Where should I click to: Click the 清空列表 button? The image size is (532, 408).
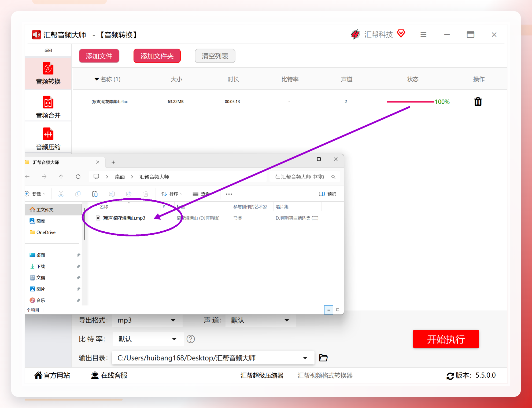click(215, 56)
